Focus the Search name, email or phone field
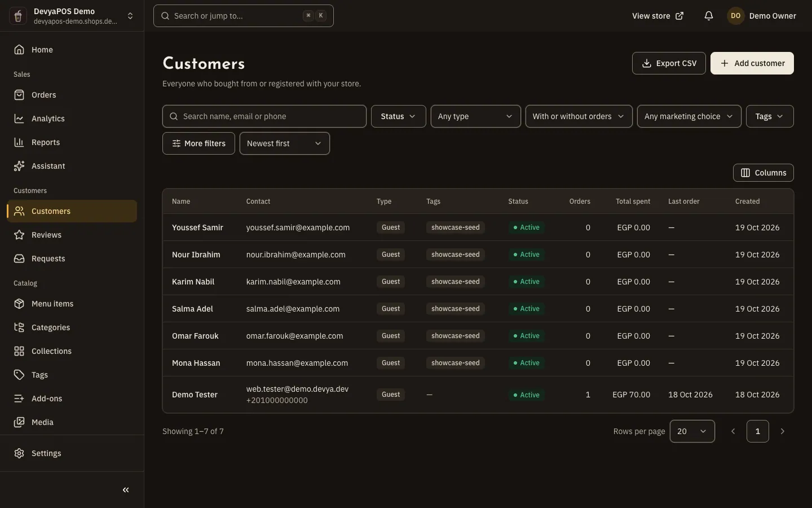Screen dimensions: 812x508 [264, 116]
